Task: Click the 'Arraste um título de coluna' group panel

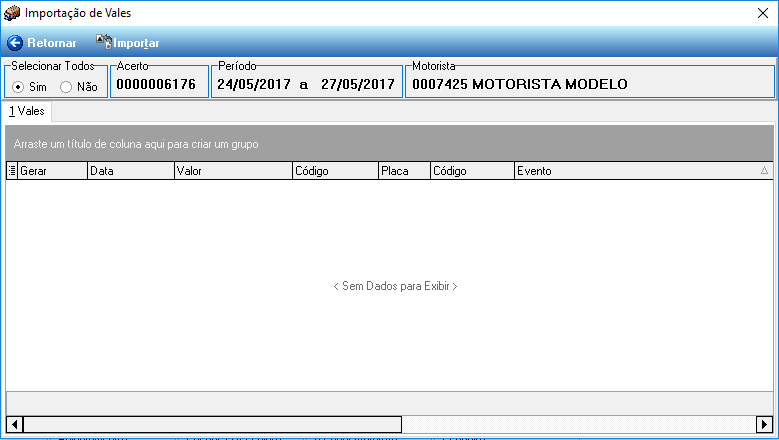Action: (390, 144)
